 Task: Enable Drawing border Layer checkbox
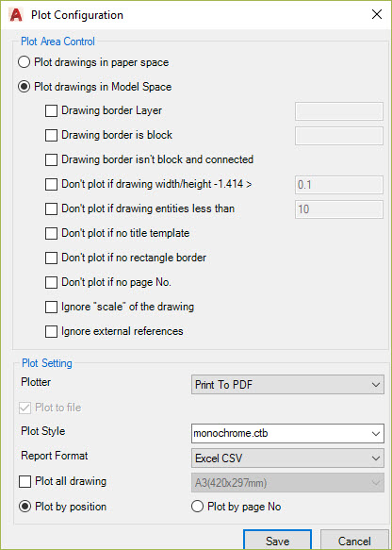(51, 111)
